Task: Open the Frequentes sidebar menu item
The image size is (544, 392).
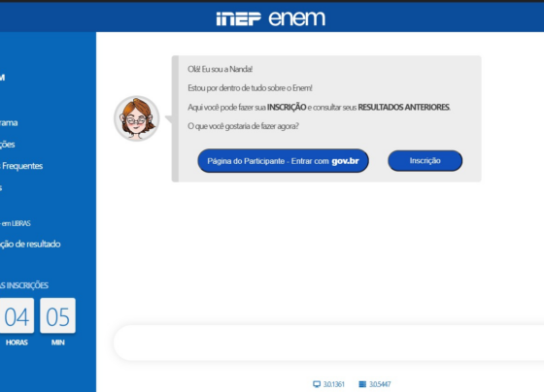Action: click(x=21, y=166)
